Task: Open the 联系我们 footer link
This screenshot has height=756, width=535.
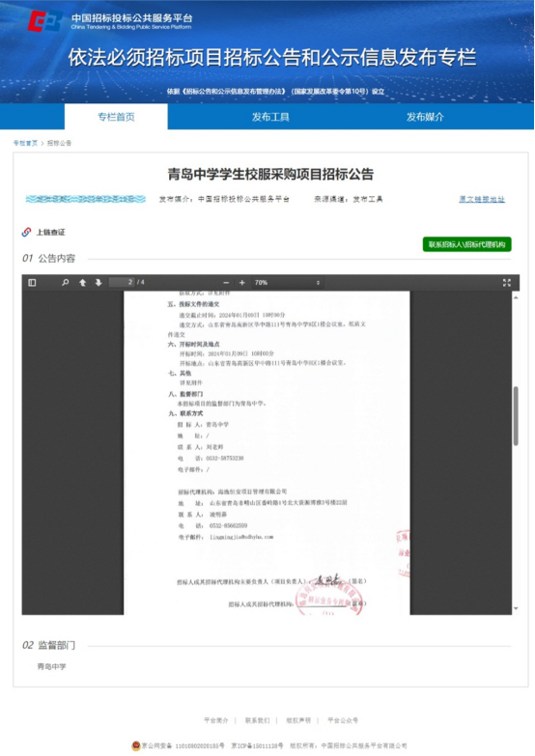Action: [257, 720]
